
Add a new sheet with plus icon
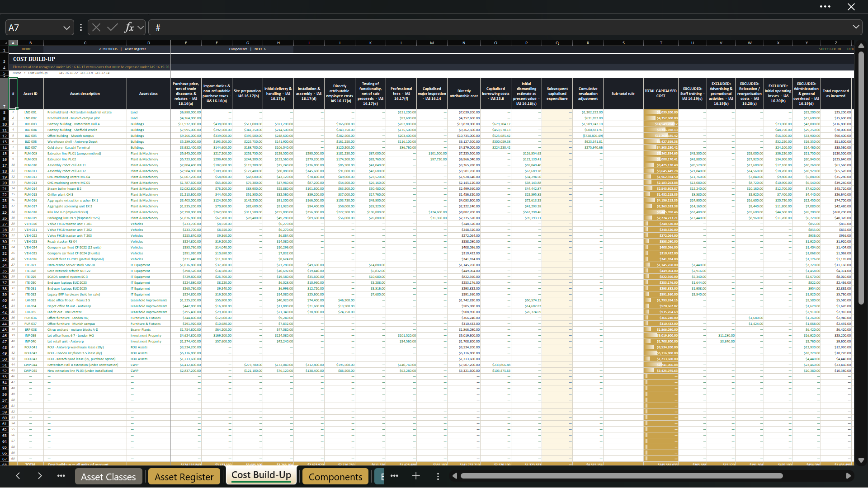point(416,476)
